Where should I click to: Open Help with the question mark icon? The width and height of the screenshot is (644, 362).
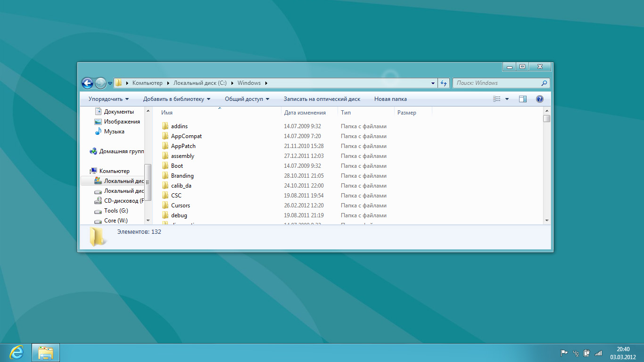540,99
